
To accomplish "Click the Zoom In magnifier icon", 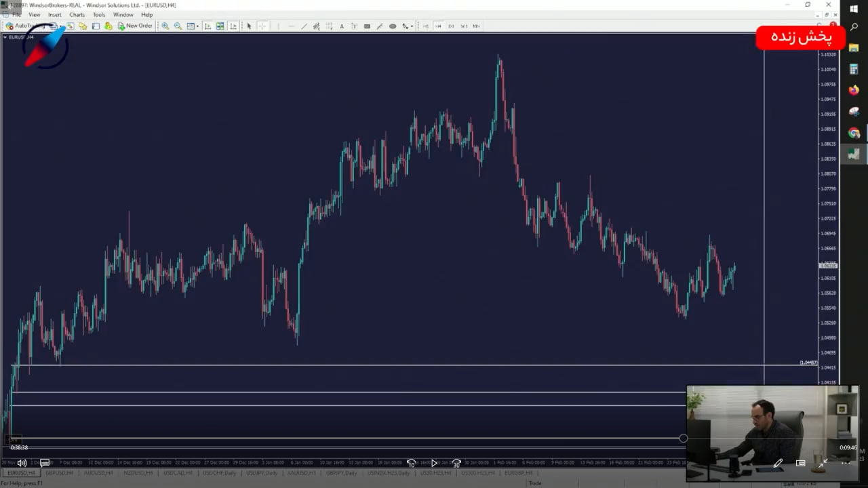I will 165,26.
